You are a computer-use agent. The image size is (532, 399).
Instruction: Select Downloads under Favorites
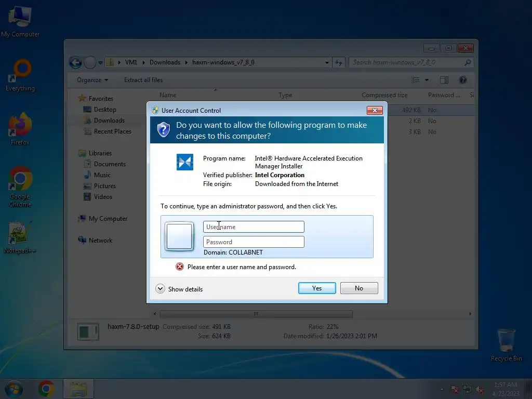(x=104, y=121)
